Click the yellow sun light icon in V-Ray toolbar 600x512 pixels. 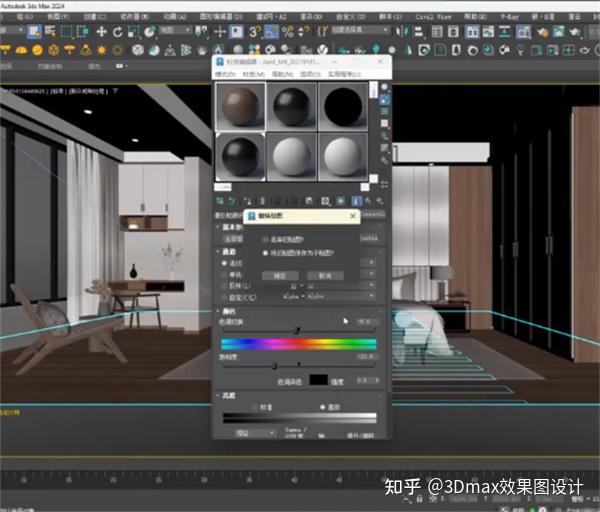102,50
